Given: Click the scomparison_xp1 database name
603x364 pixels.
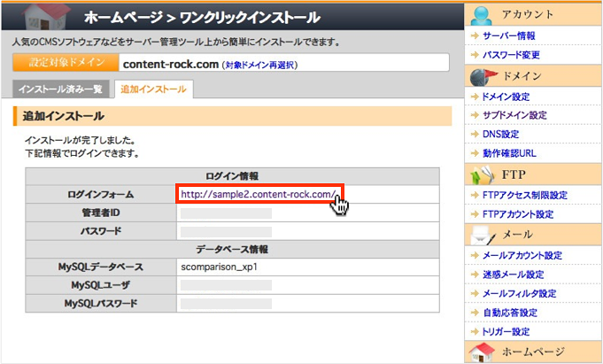Looking at the screenshot, I should pos(220,267).
